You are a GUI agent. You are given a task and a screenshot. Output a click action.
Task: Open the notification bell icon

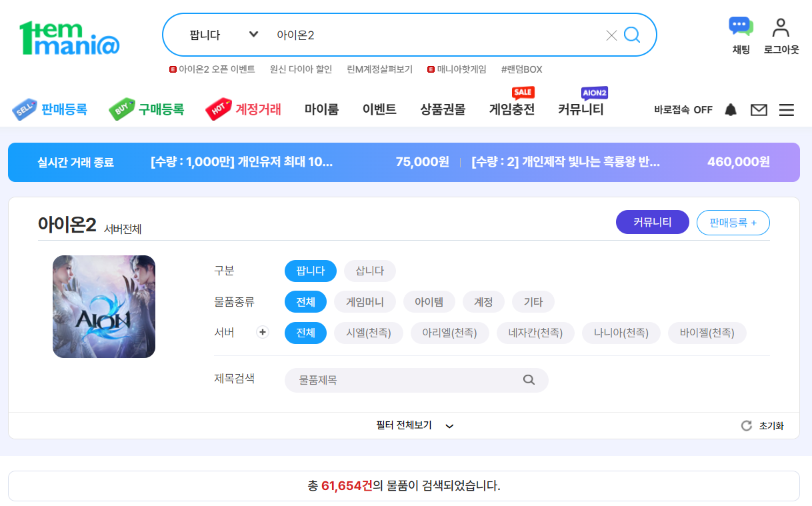point(731,110)
